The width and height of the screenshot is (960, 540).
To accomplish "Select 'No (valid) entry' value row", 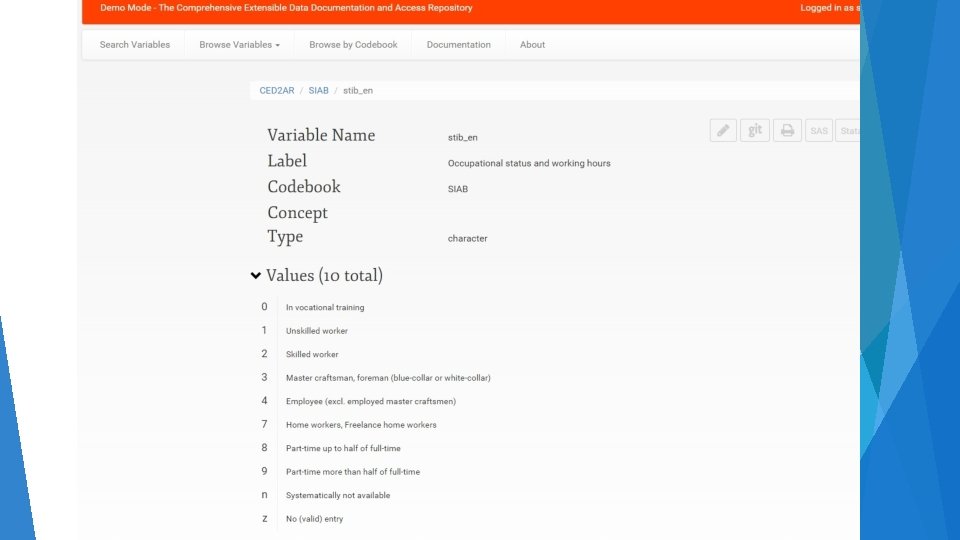I will click(x=314, y=519).
